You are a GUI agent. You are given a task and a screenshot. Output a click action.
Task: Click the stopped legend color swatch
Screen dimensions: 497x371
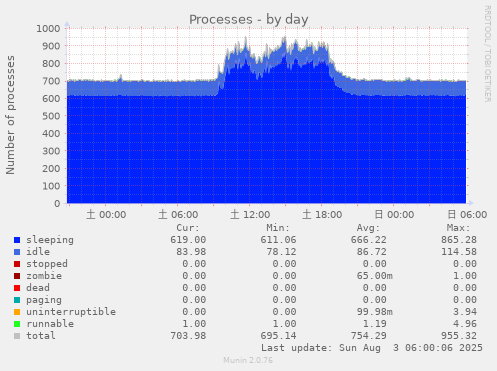(x=17, y=264)
